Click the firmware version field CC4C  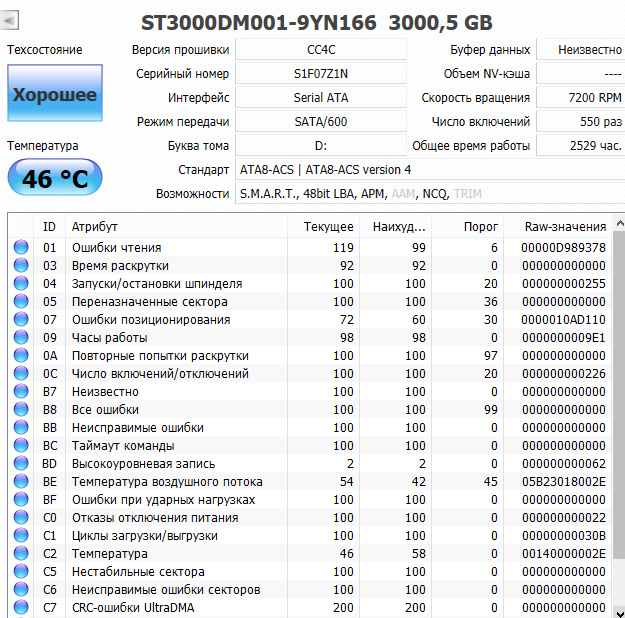click(321, 49)
